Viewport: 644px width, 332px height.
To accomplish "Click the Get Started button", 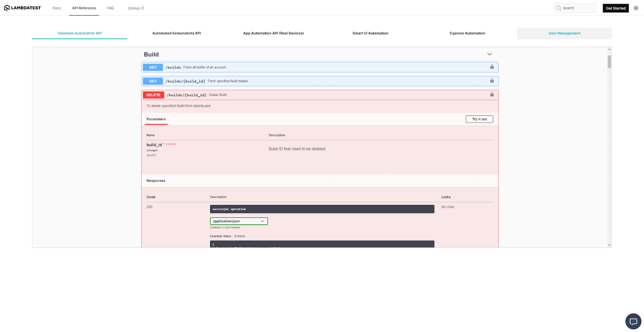I will (616, 8).
